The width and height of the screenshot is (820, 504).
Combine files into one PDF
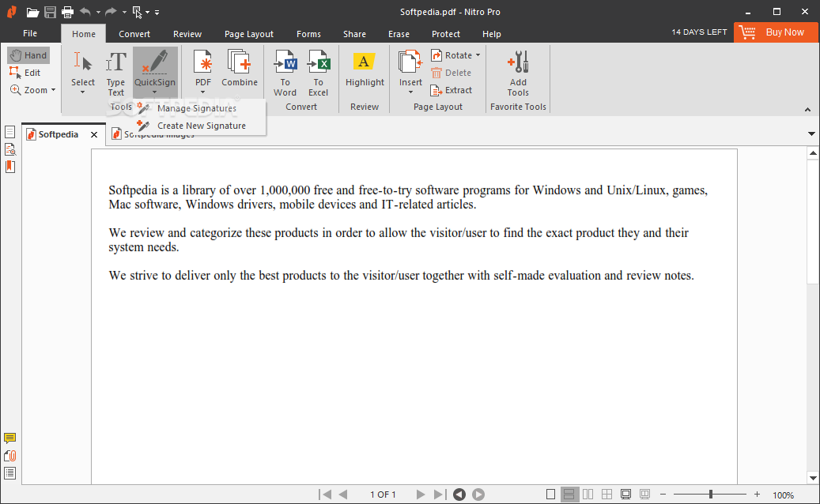240,68
